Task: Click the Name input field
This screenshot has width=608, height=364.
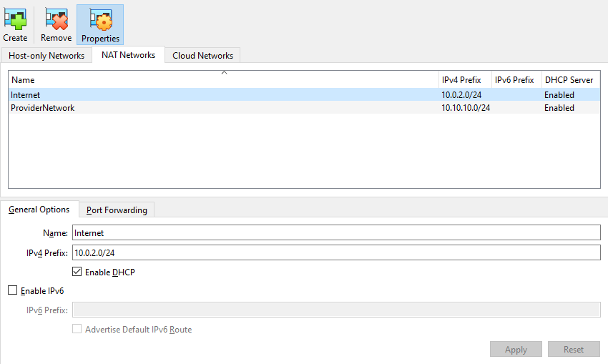Action: pos(336,233)
